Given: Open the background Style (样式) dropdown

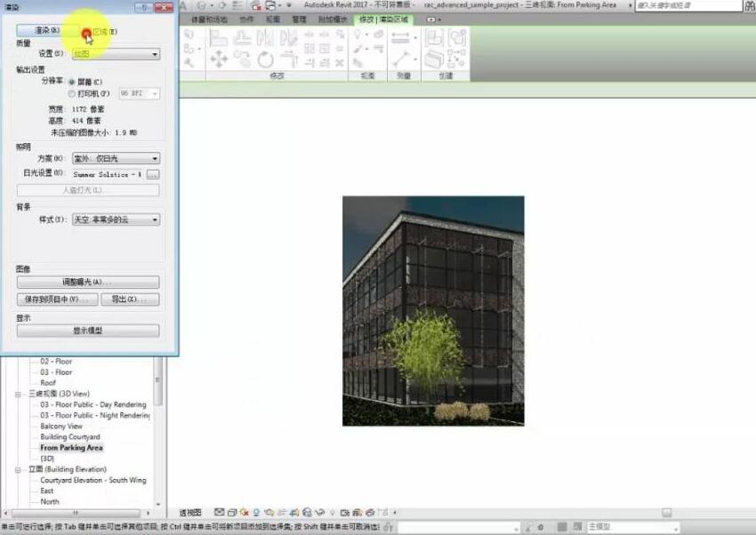Looking at the screenshot, I should pos(116,220).
